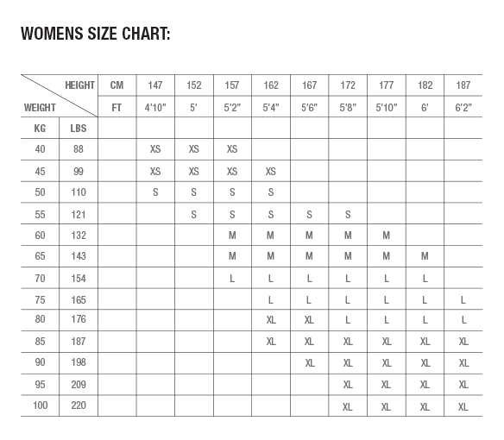
Task: Select the 40 kg weight row label
Action: pos(40,149)
